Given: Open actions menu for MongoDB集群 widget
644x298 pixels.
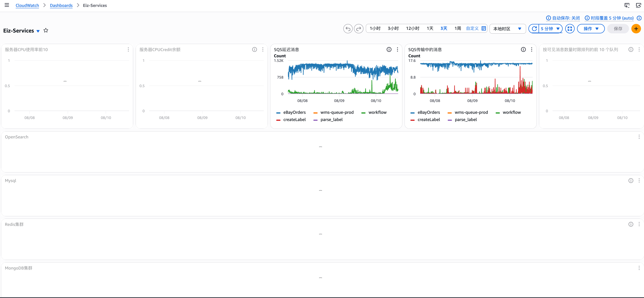Looking at the screenshot, I should click(x=639, y=268).
